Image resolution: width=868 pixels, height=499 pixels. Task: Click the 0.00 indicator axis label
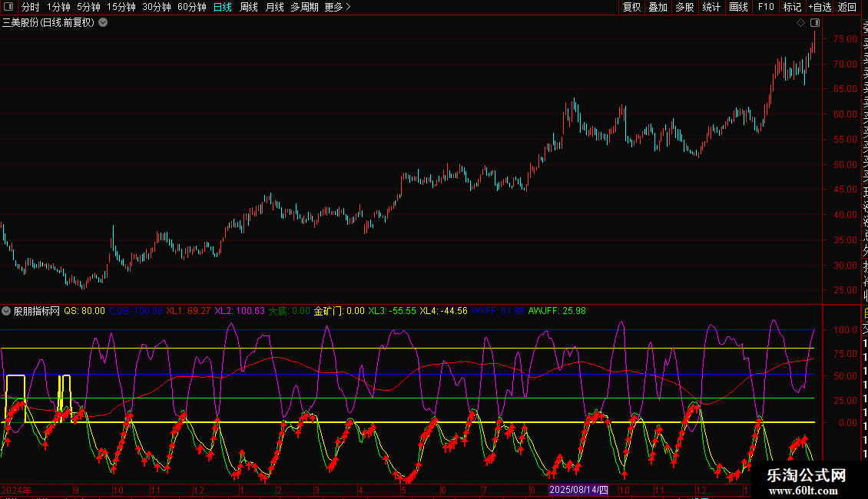point(848,423)
